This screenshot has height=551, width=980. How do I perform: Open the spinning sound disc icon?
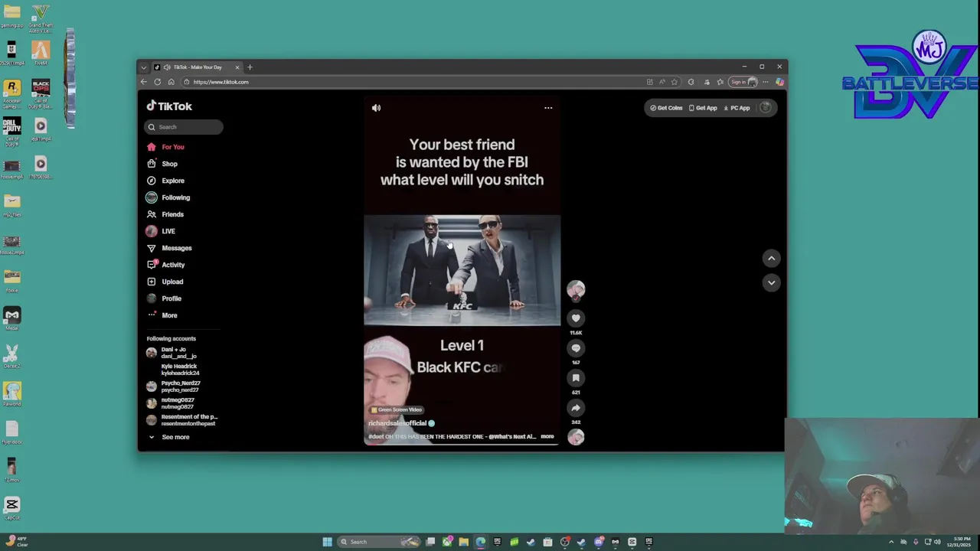click(x=576, y=437)
